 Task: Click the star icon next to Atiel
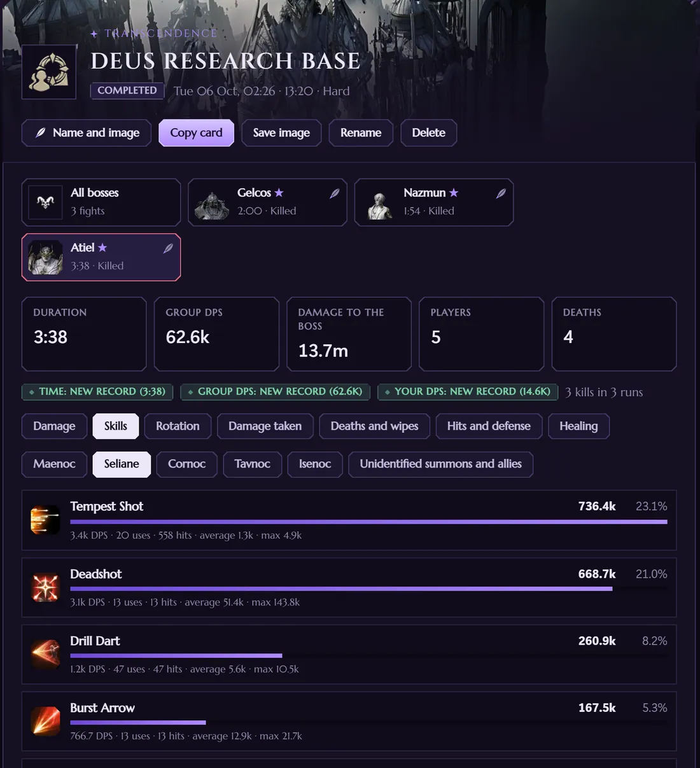tap(102, 248)
